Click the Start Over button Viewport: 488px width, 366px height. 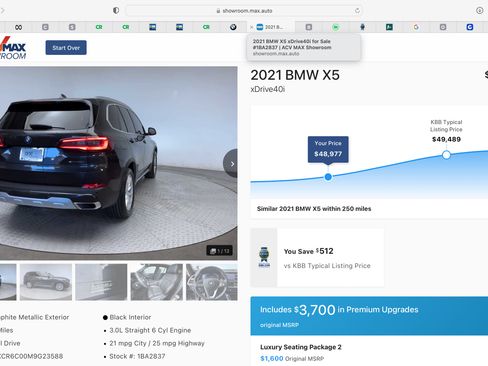[x=66, y=48]
